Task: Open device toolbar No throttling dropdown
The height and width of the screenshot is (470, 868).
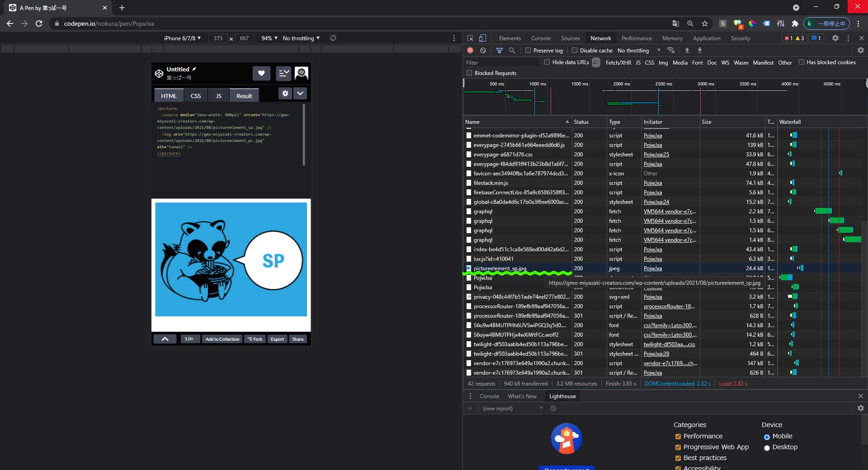Action: pyautogui.click(x=301, y=38)
